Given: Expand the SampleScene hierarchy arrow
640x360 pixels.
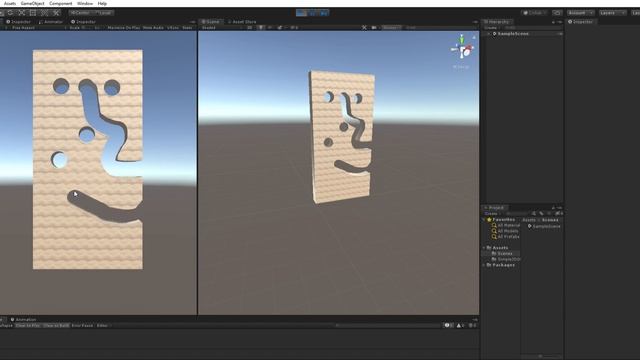Looking at the screenshot, I should (489, 34).
